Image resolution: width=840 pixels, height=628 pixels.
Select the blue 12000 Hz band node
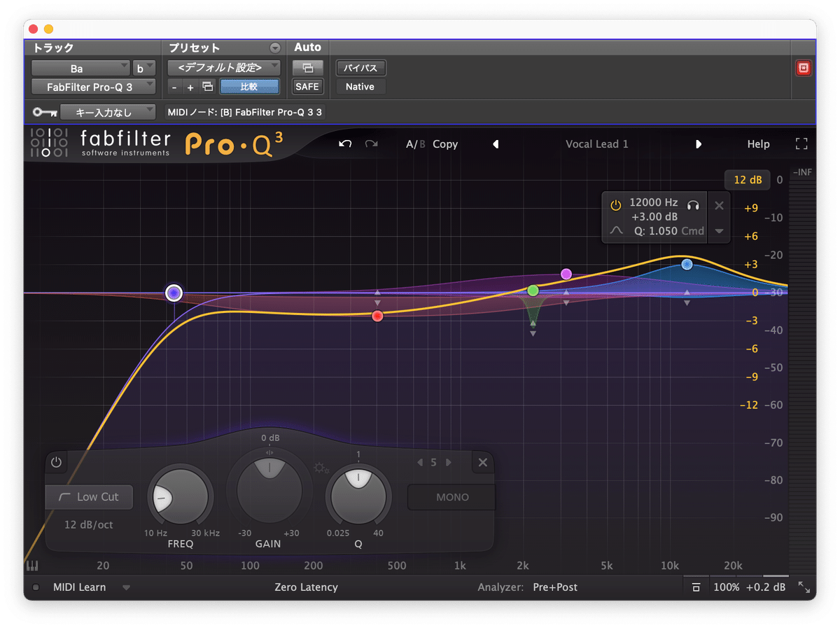[687, 264]
